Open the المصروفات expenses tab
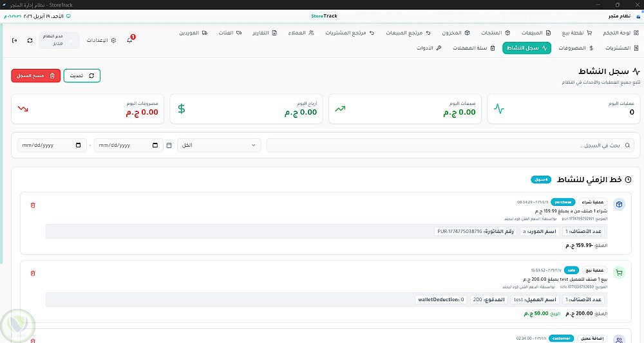The width and height of the screenshot is (644, 343). [x=576, y=48]
